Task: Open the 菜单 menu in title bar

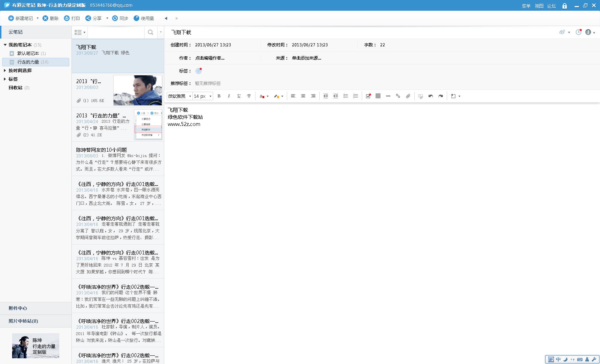Action: pyautogui.click(x=526, y=6)
